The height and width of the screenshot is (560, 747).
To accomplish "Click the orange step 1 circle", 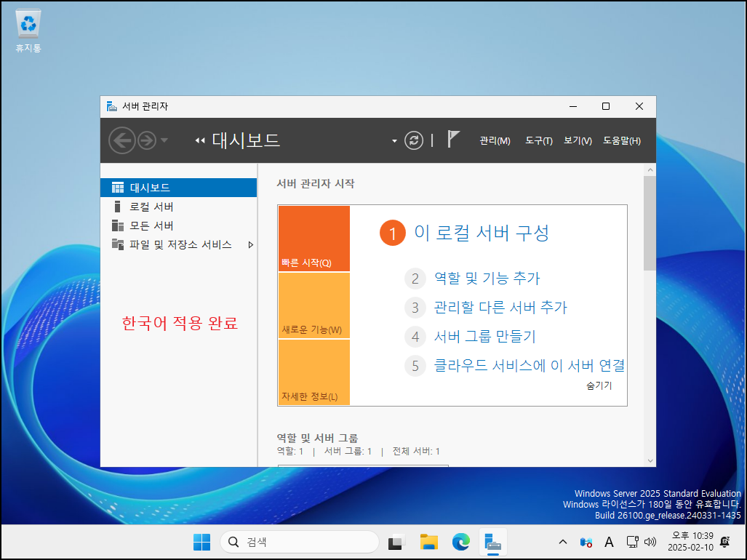I will click(x=393, y=233).
